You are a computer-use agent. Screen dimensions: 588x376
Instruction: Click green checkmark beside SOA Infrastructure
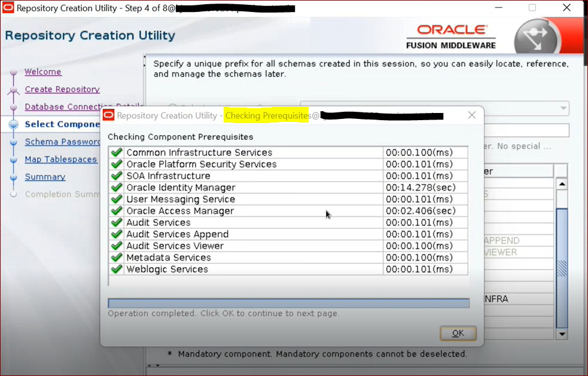click(x=117, y=175)
